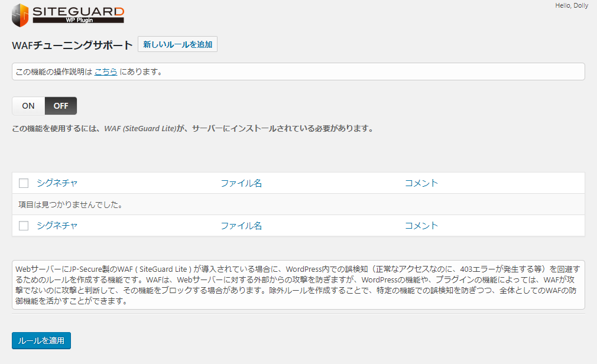Sort by ファイル名 in the table footer
Screen dimensions: 597x364
(241, 226)
